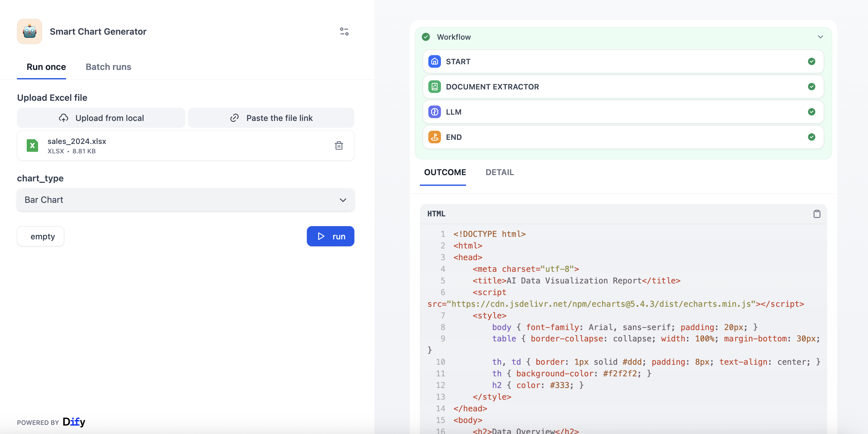Select the OUTCOME tab

(444, 172)
